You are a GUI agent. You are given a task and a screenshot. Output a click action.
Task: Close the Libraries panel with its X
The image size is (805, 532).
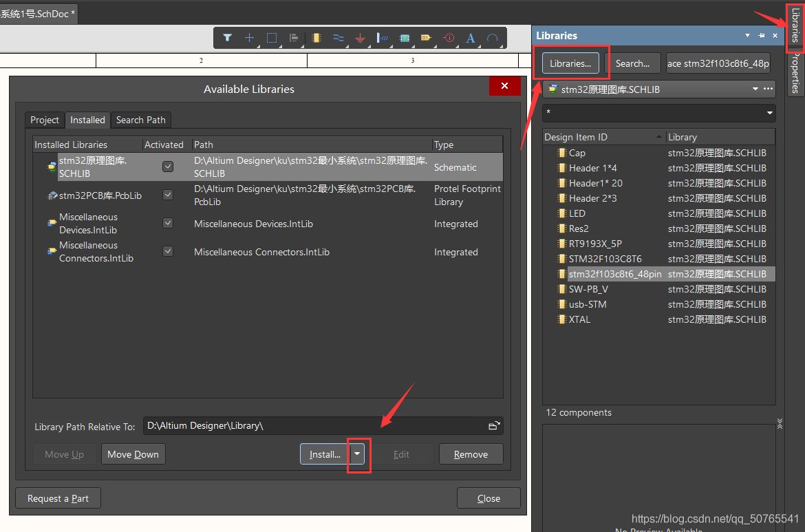[x=775, y=35]
